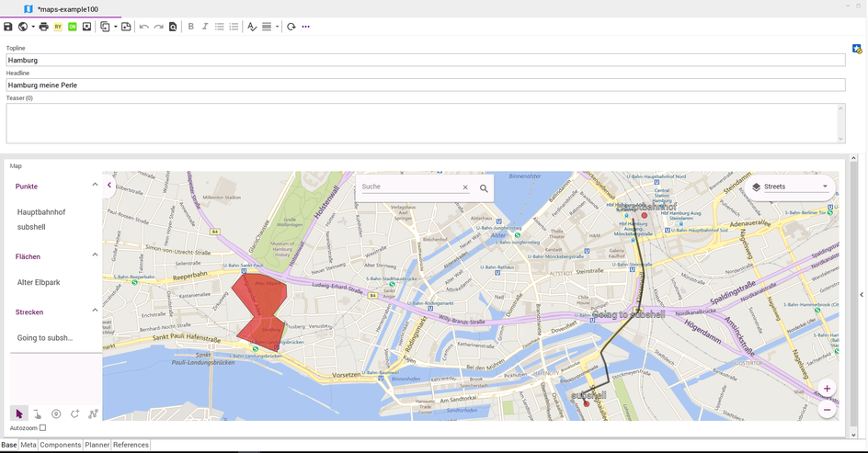Clear the map search with the X
Screen dimensions: 868x453
[x=465, y=187]
